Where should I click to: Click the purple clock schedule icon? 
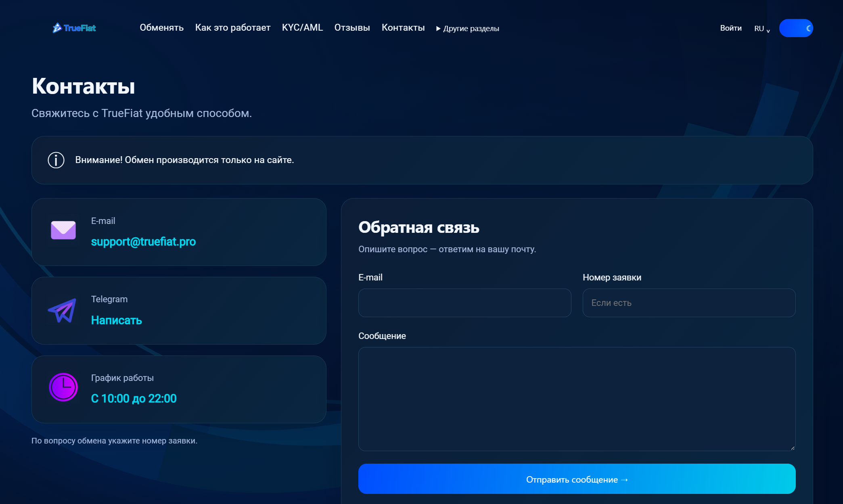pos(63,387)
